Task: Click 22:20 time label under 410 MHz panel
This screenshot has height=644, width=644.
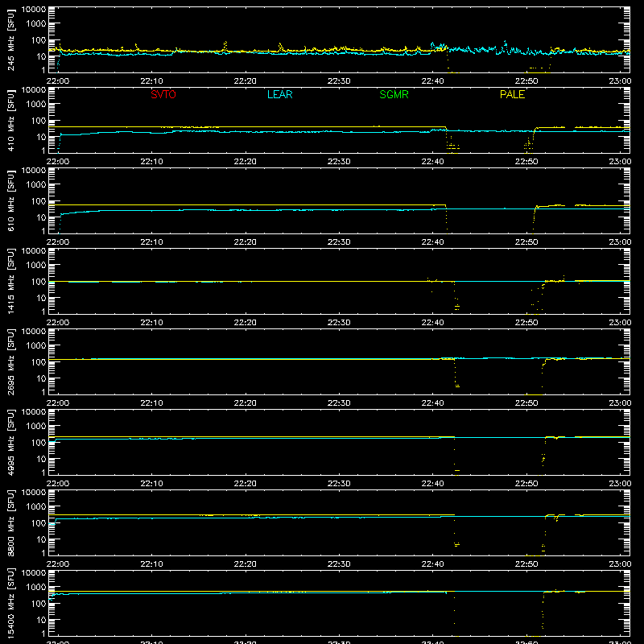Action: pyautogui.click(x=246, y=162)
